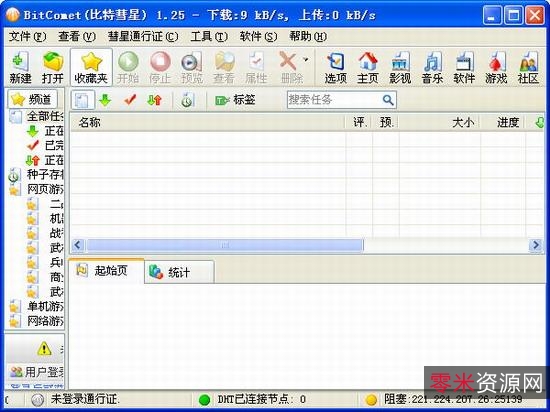Click scroll-left arrow of task list scrollbar
This screenshot has width=550, height=412.
(x=78, y=245)
